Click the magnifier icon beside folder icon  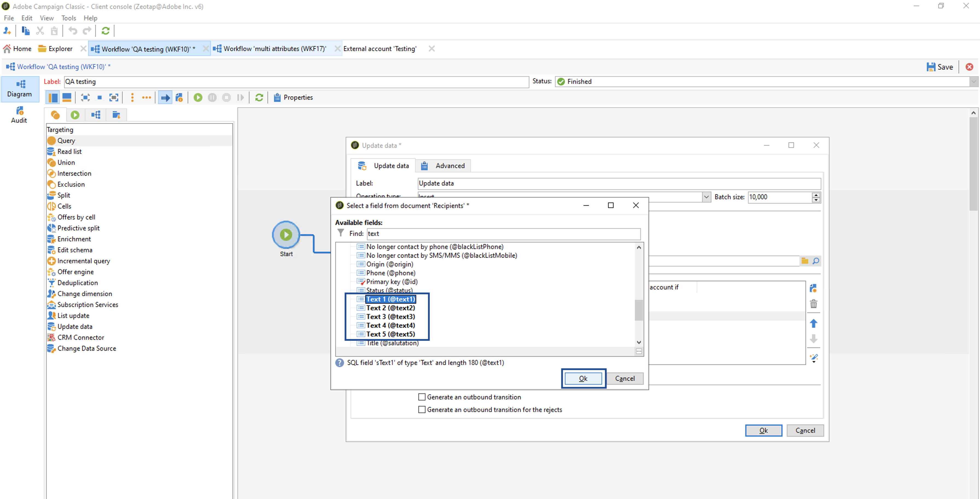816,261
